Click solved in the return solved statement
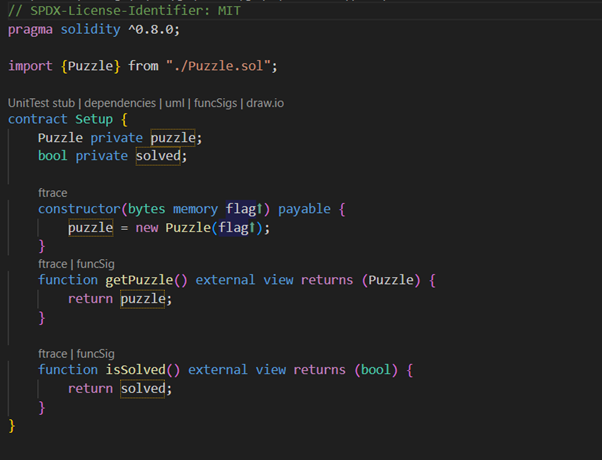Image resolution: width=602 pixels, height=460 pixels. coord(142,389)
